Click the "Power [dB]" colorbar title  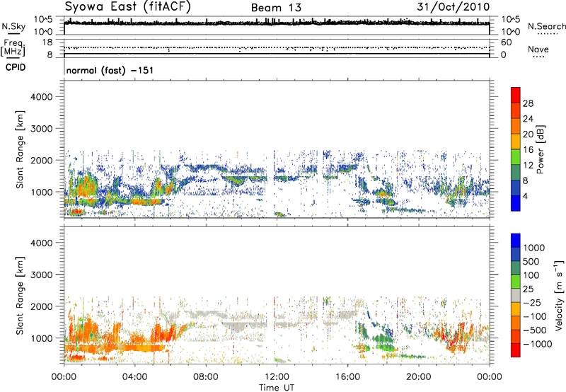[x=540, y=149]
